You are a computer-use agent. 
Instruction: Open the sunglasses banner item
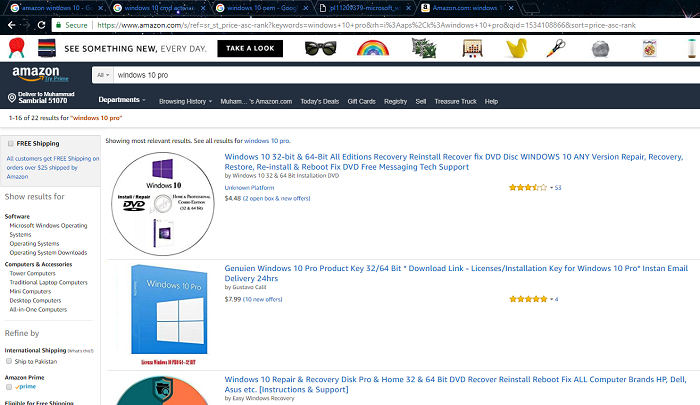coord(320,48)
